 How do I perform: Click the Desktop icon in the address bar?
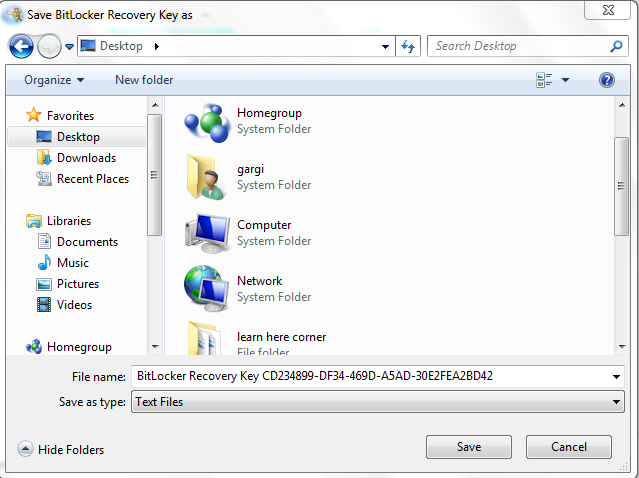(x=88, y=46)
